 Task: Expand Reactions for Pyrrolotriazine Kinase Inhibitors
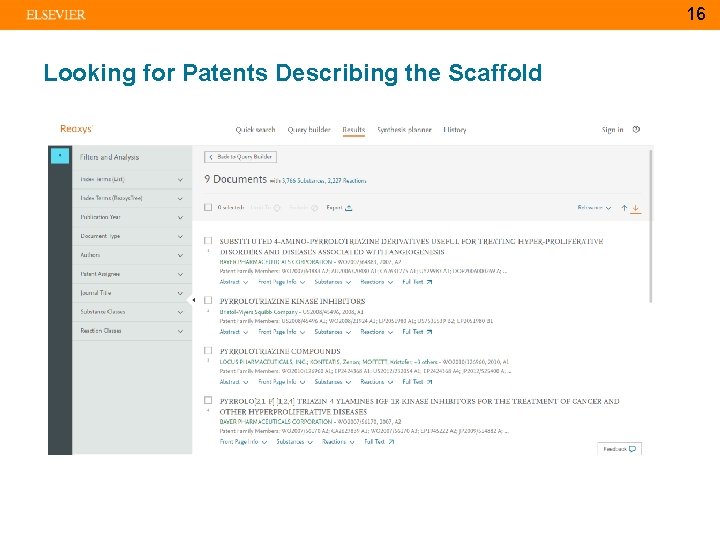[x=377, y=332]
